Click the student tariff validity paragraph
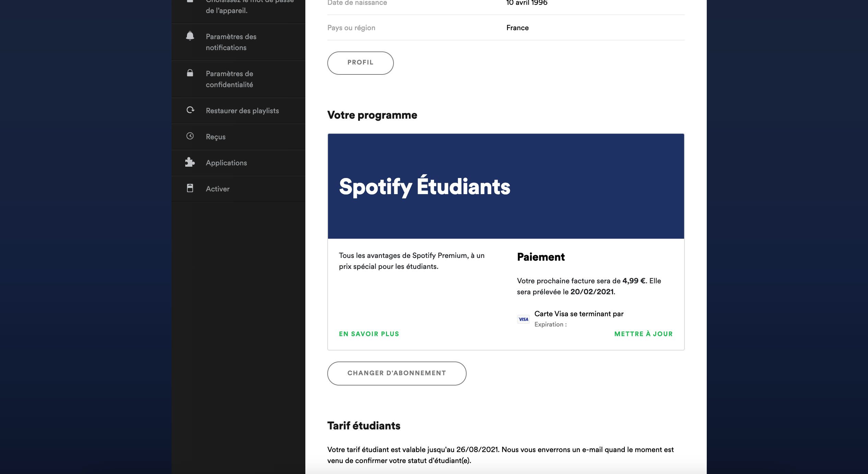 (500, 455)
